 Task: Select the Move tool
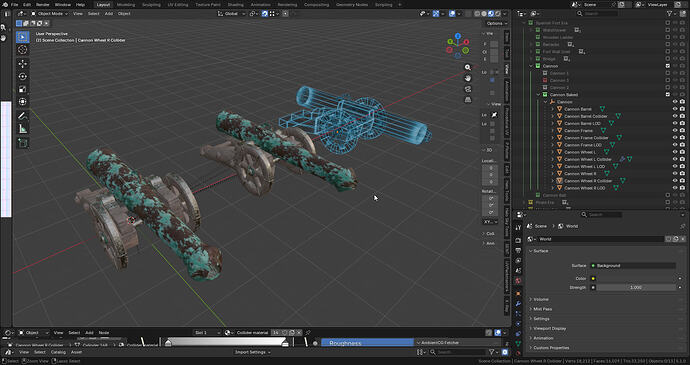click(x=22, y=64)
